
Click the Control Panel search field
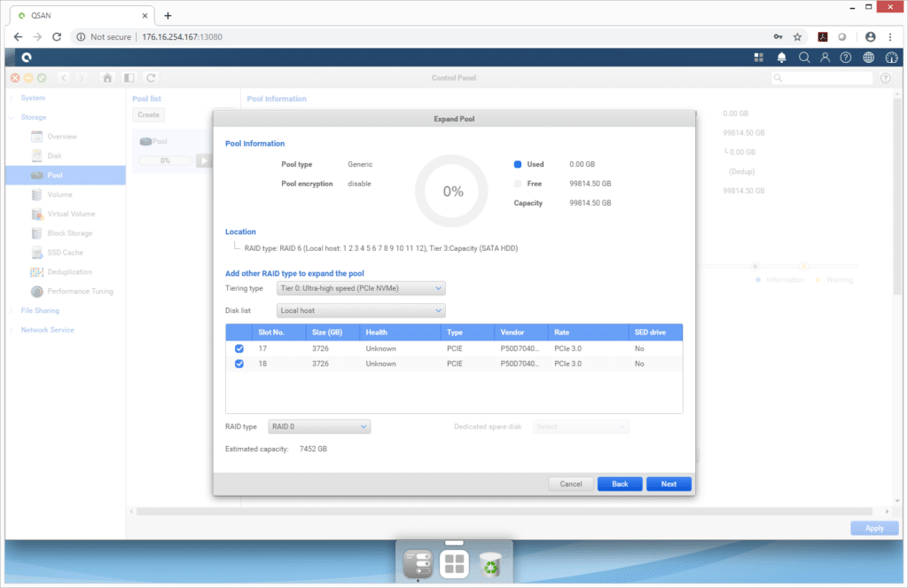pos(822,78)
